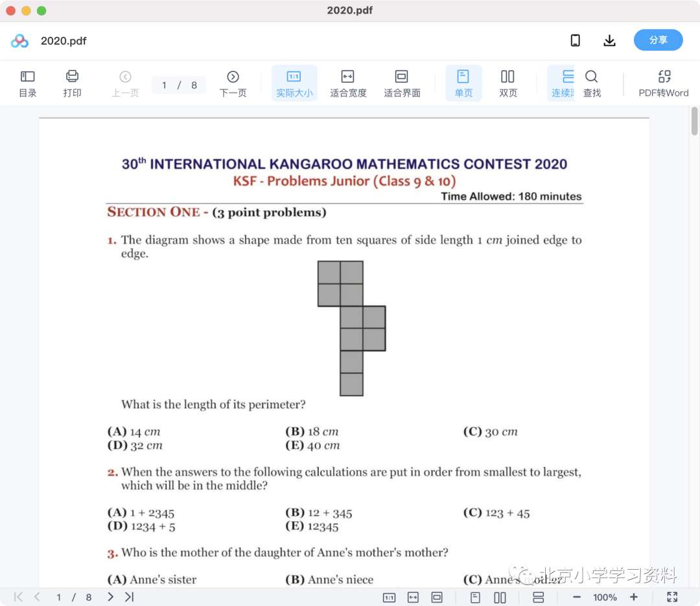700x606 pixels.
Task: Click 'Time Allowed: 180 minutes' text
Action: pos(511,196)
